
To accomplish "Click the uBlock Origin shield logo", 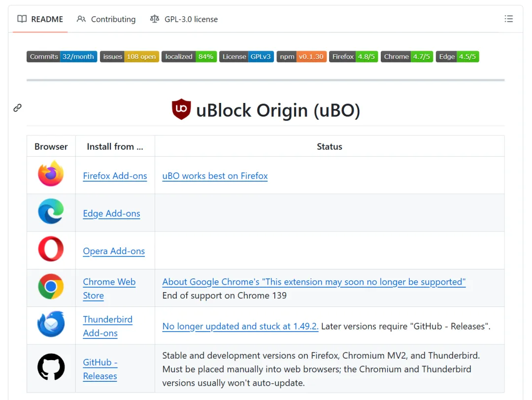I will coord(181,109).
